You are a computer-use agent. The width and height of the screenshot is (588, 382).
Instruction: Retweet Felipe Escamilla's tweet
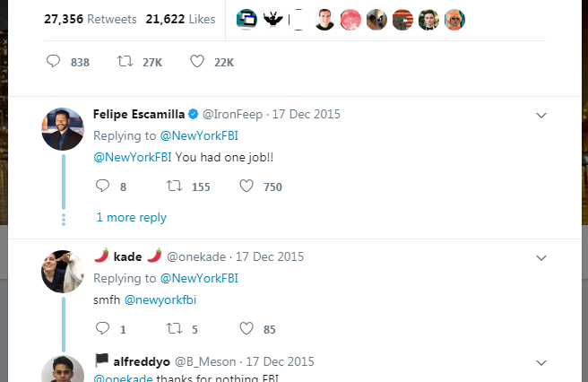(x=176, y=187)
